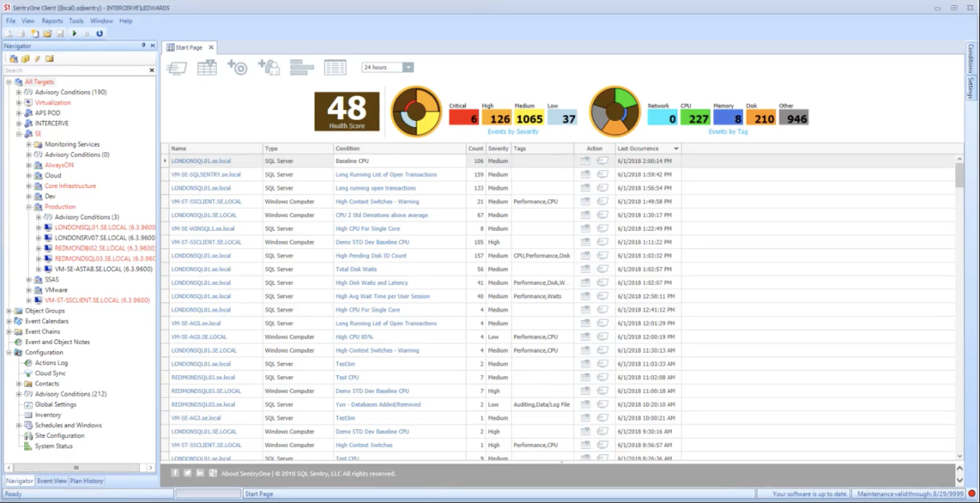Click the green Start/Play toolbar icon
Screen dimensions: 980x503
pyautogui.click(x=75, y=33)
